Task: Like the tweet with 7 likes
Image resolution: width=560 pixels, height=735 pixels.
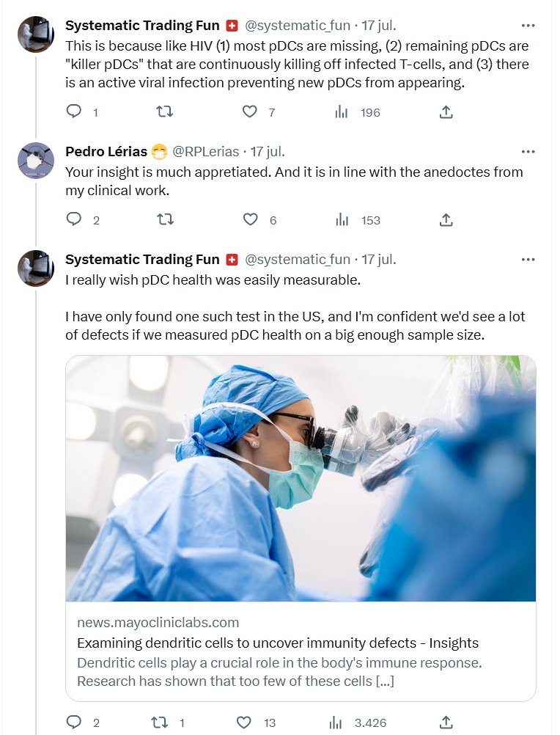Action: click(250, 111)
